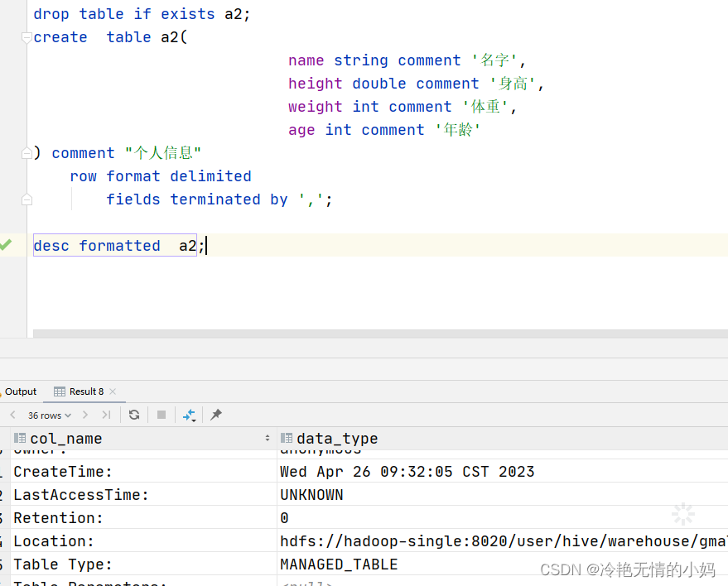Click the reload page refresh icon
The height and width of the screenshot is (586, 728).
134,415
